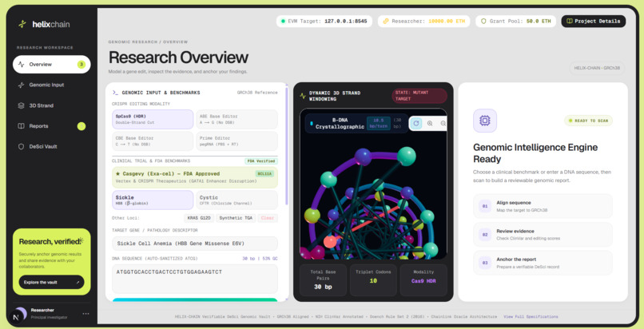644x329 pixels.
Task: Open the three-dot menu beside Researcher
Action: 85,313
